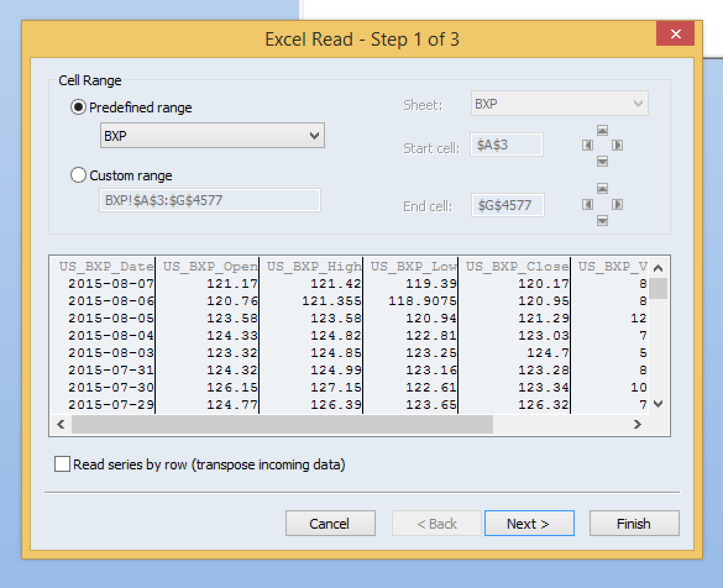Enable Read series by row checkbox

pos(62,464)
